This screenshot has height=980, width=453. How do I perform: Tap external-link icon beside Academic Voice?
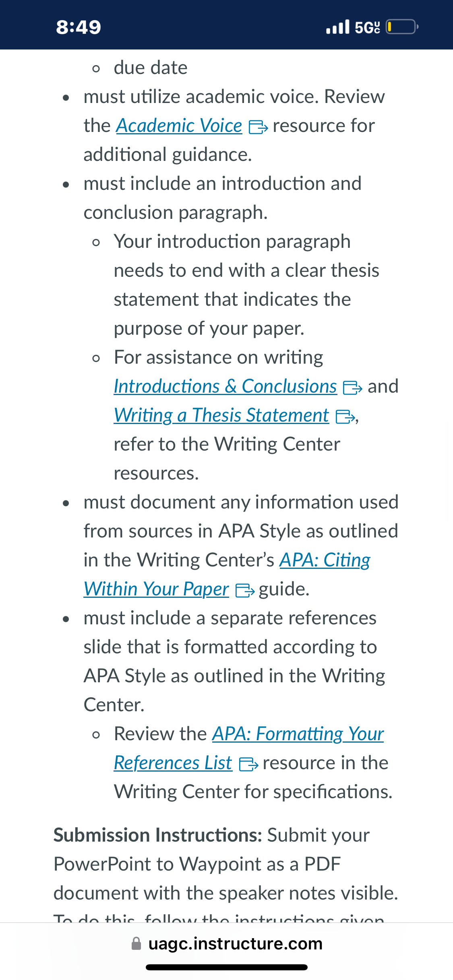pos(259,127)
